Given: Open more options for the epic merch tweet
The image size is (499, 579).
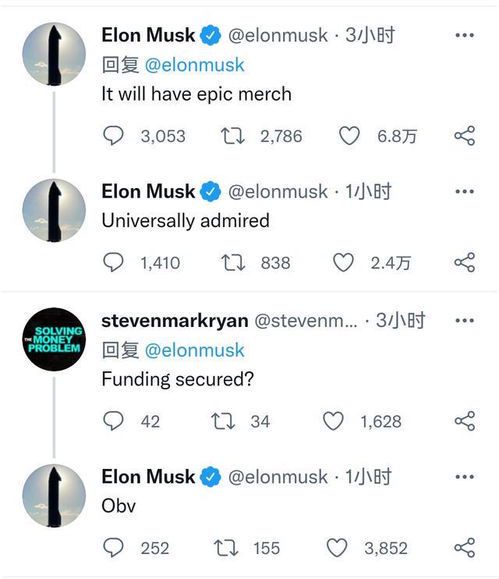Looking at the screenshot, I should [x=465, y=35].
